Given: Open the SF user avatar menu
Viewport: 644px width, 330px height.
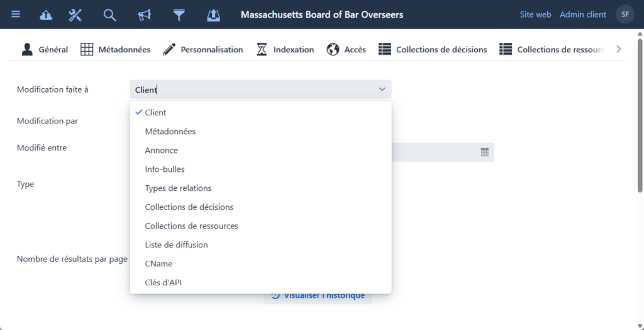Looking at the screenshot, I should tap(625, 14).
